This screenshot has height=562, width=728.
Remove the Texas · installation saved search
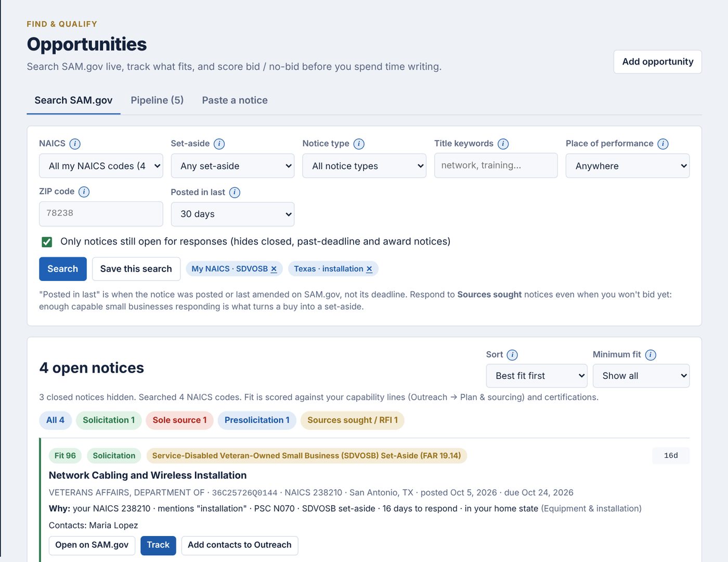(369, 269)
